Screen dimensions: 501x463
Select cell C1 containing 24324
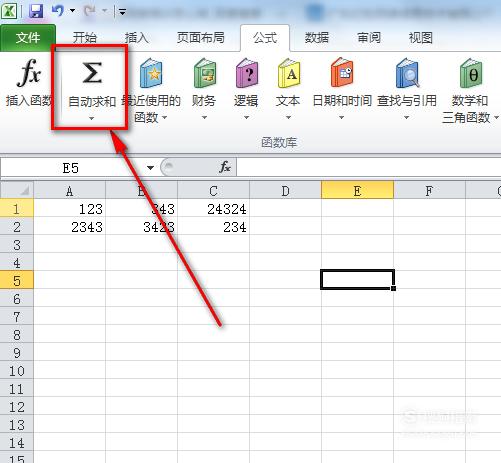213,209
